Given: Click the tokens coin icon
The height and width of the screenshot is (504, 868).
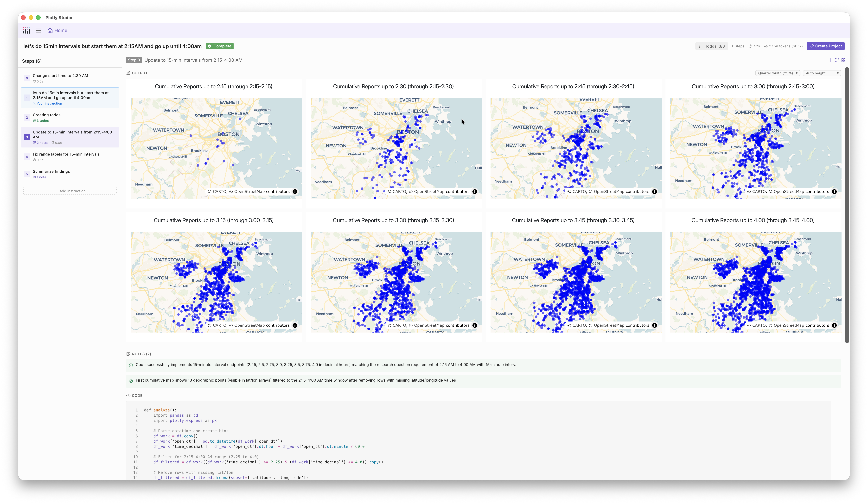Looking at the screenshot, I should pyautogui.click(x=766, y=46).
